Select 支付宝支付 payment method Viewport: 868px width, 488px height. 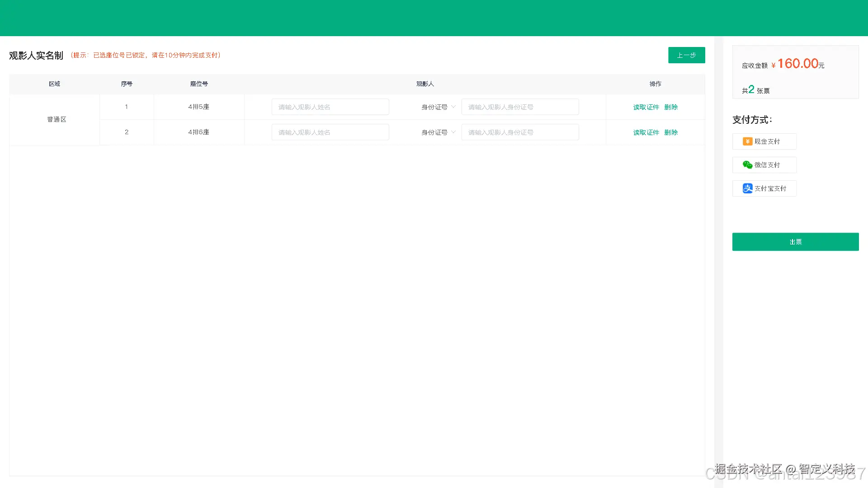click(764, 188)
